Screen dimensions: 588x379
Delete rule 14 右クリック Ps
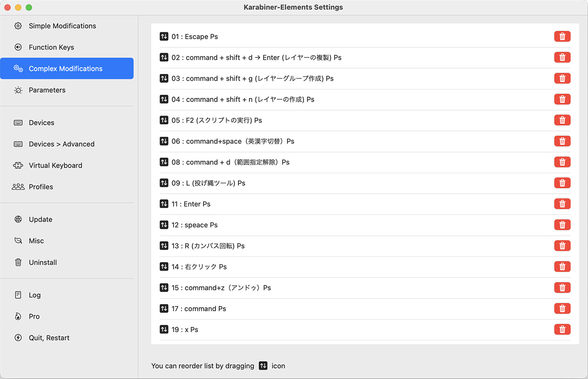[562, 266]
